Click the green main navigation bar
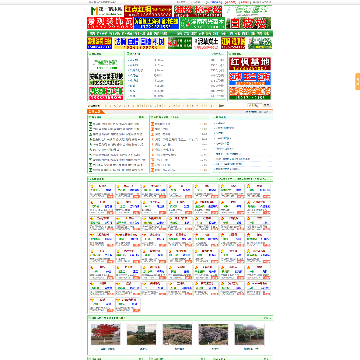 [x=180, y=33]
